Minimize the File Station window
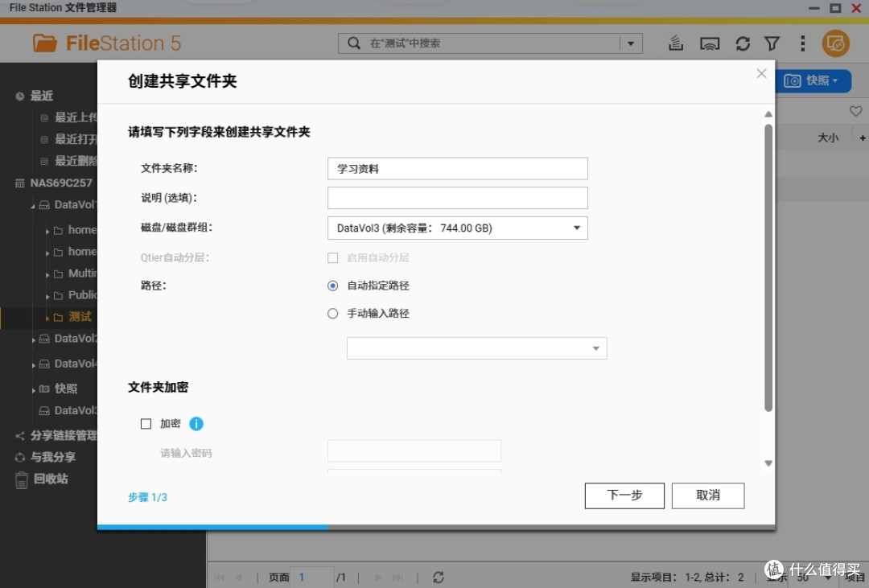The image size is (869, 588). click(x=814, y=8)
